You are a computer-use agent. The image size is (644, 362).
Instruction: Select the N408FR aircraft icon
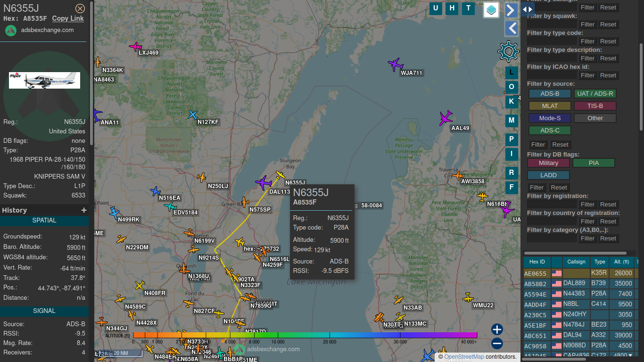pyautogui.click(x=140, y=285)
